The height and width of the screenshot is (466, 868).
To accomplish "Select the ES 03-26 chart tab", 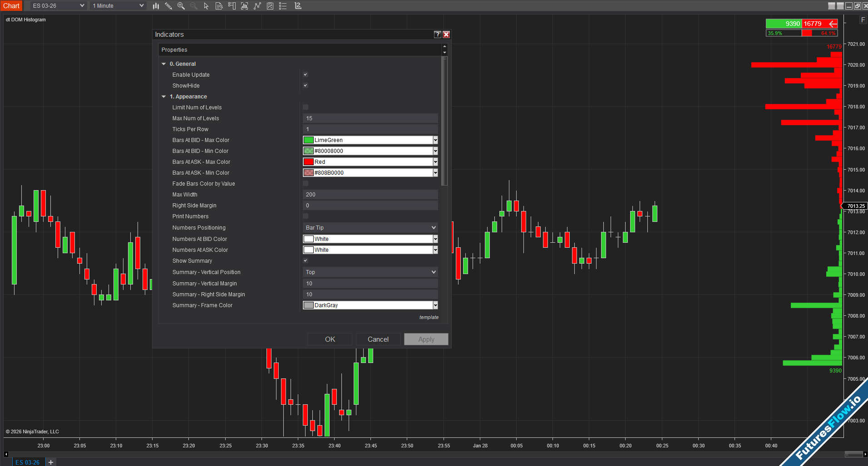I will [x=27, y=462].
